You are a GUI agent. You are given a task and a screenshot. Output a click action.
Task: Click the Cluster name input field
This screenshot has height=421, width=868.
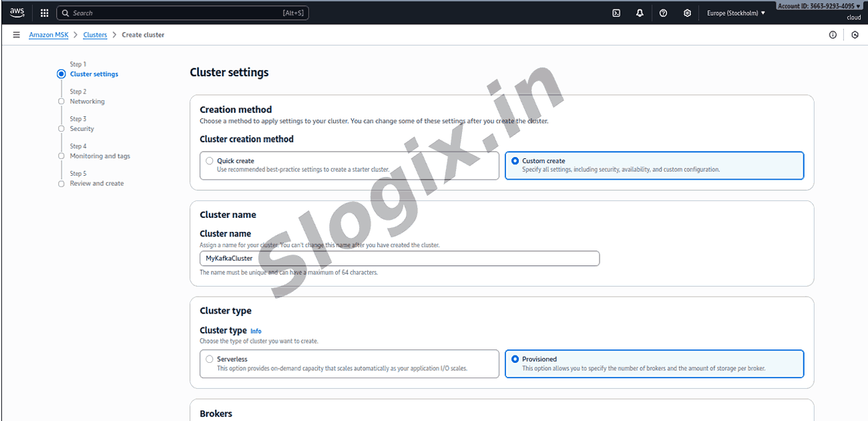[x=399, y=259]
